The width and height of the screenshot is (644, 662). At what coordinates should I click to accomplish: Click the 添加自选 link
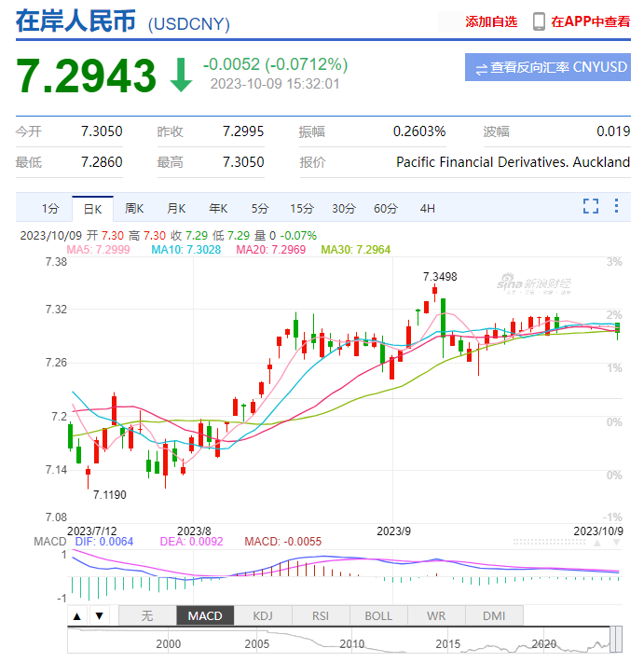tap(491, 21)
